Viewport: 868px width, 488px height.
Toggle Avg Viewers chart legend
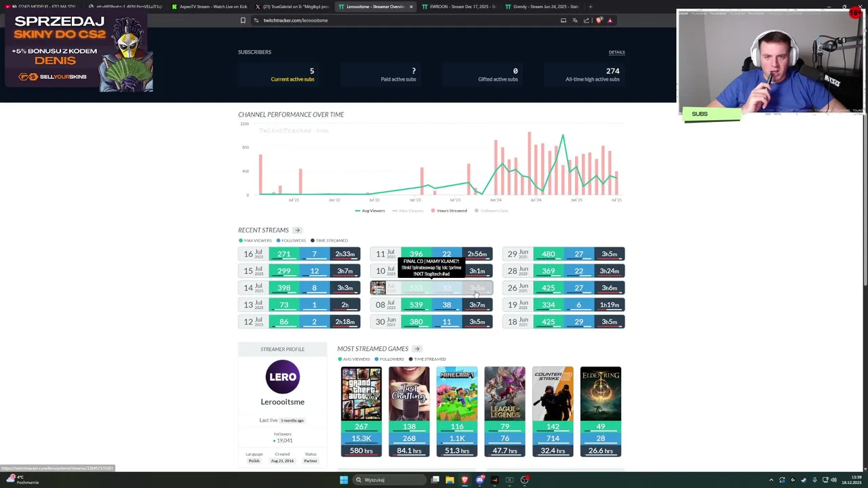(x=370, y=211)
